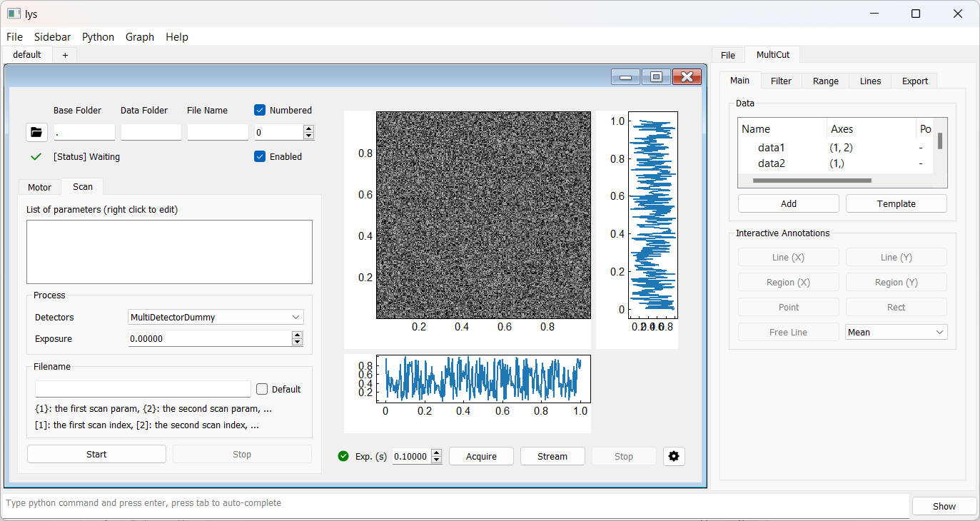
Task: Click the Python command input field
Action: point(455,503)
